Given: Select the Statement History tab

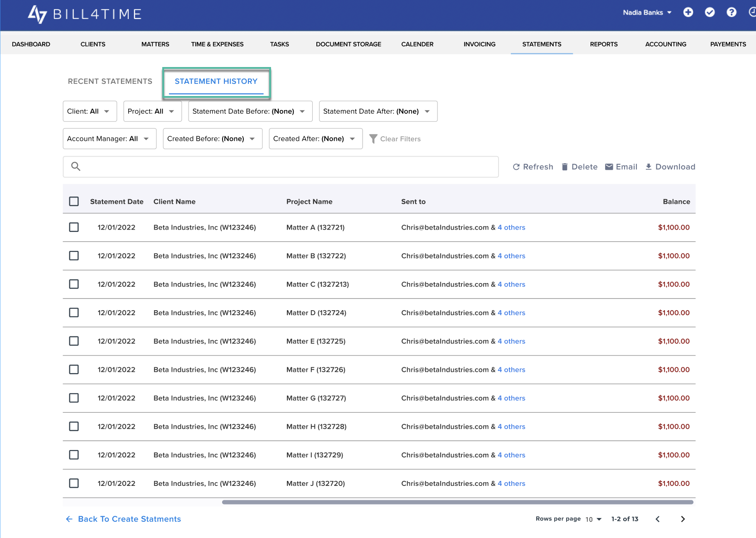Looking at the screenshot, I should (216, 82).
